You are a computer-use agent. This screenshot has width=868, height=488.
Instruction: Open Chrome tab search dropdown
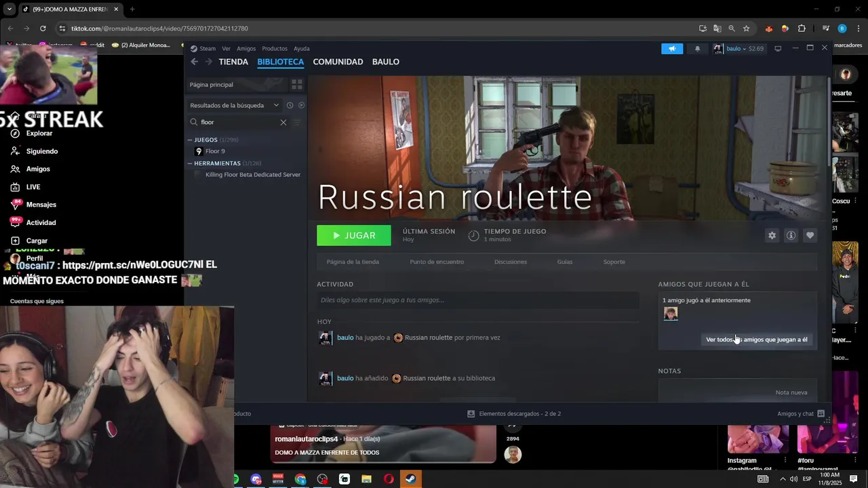(x=9, y=9)
